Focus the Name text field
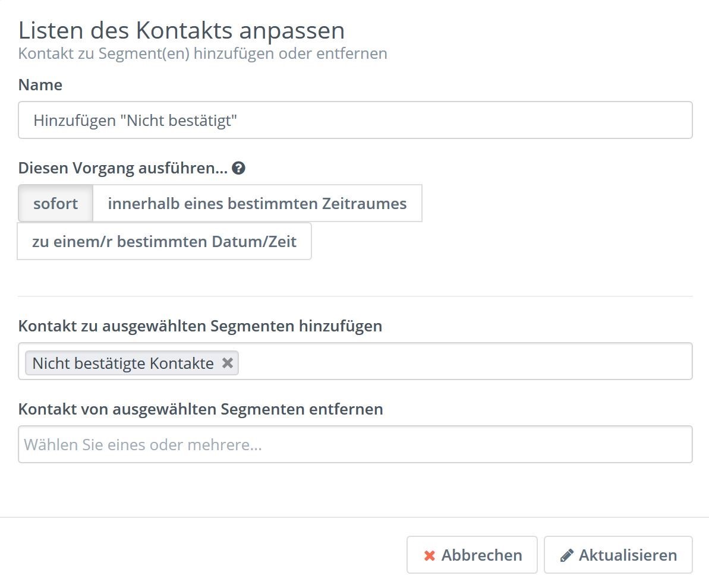The width and height of the screenshot is (709, 588). pyautogui.click(x=355, y=121)
